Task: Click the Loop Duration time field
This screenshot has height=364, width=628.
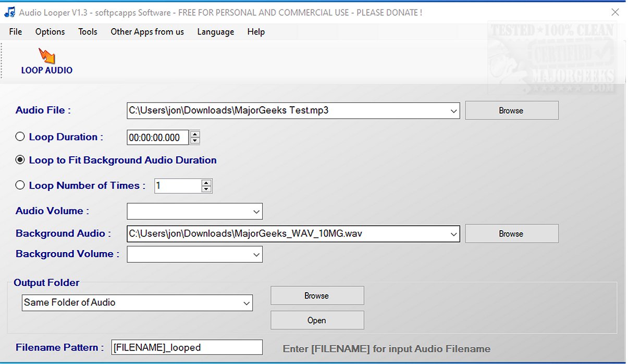Action: (x=159, y=137)
